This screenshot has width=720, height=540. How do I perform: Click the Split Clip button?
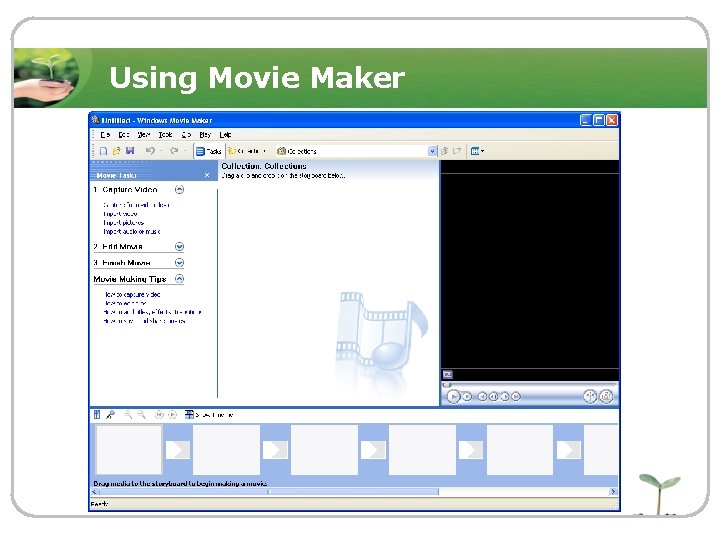coord(590,396)
